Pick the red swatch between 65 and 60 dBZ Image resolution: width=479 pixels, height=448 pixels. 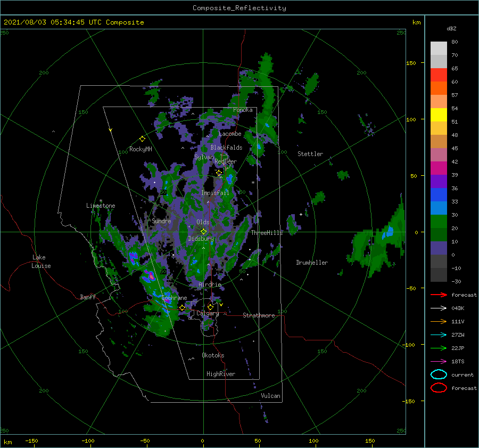point(439,75)
